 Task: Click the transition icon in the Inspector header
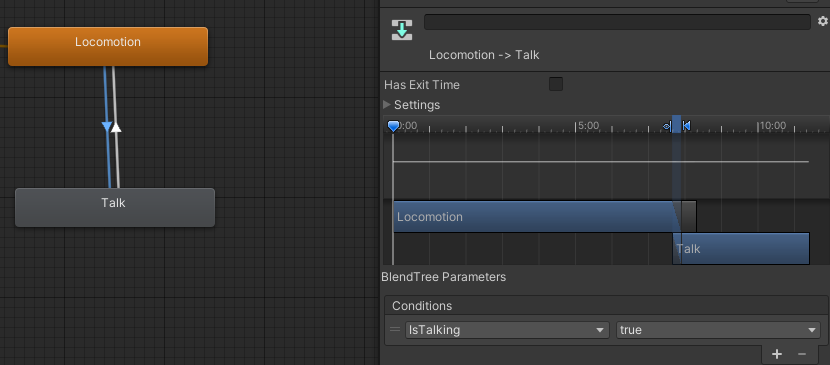click(402, 30)
